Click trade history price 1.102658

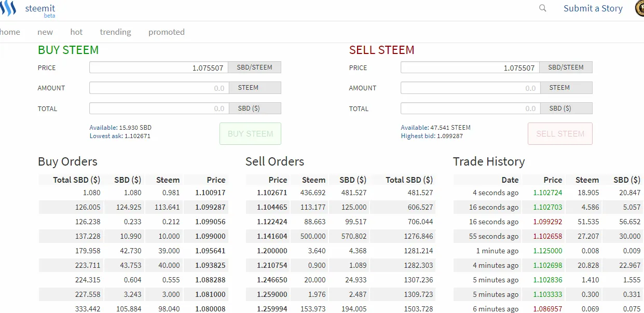[x=548, y=236]
